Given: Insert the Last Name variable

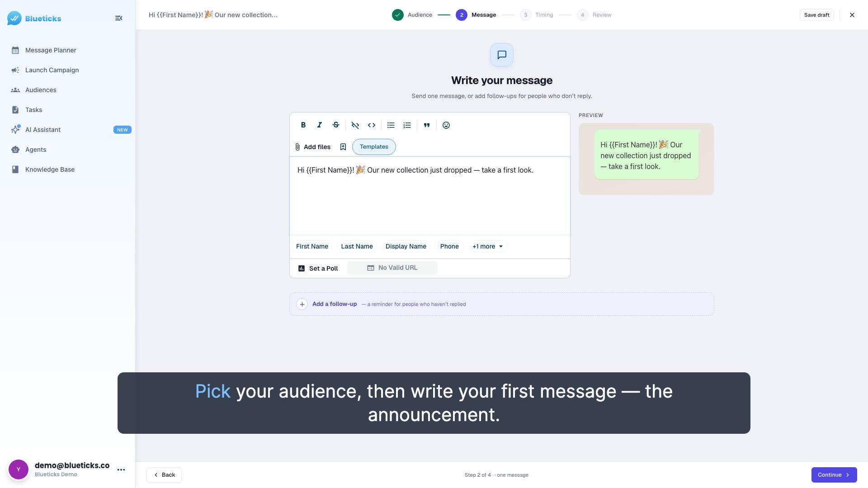Looking at the screenshot, I should 357,246.
